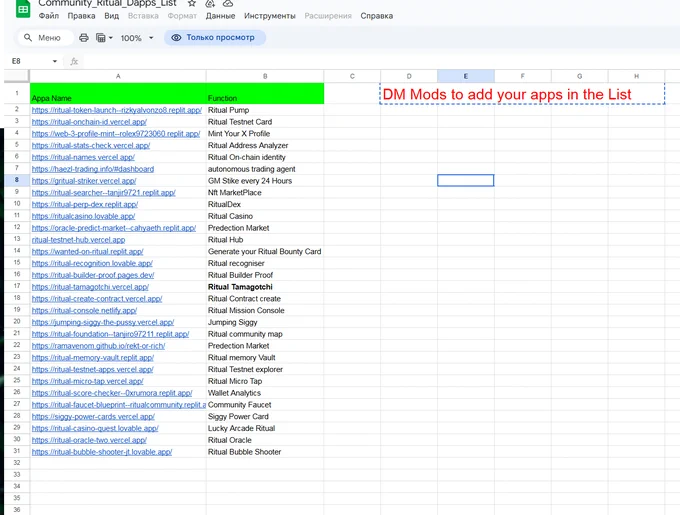Click the move-to-folder icon beside title
Image resolution: width=680 pixels, height=515 pixels.
(210, 3)
